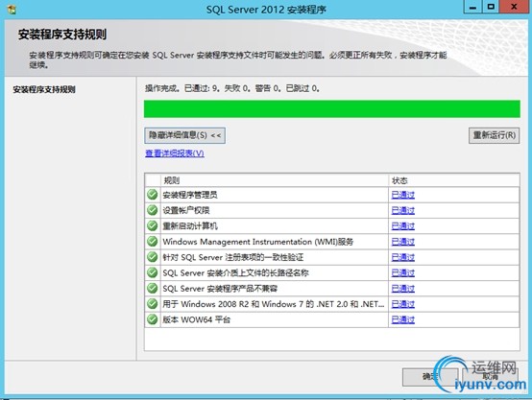Click the 取消 button
Screen dimensions: 532x400
click(491, 376)
